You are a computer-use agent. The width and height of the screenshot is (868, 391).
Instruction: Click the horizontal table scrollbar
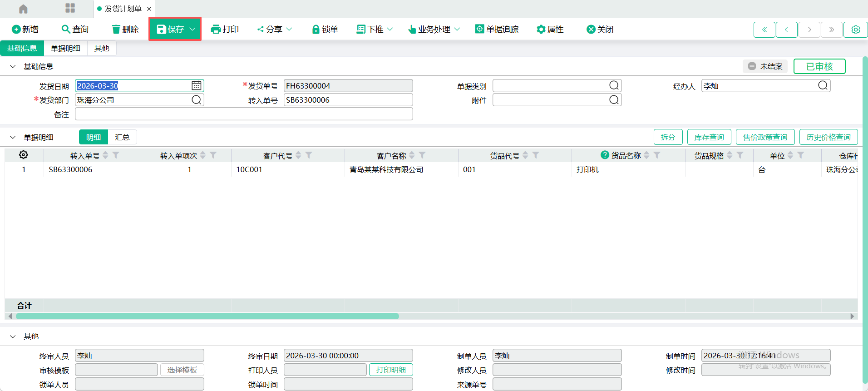pos(207,316)
